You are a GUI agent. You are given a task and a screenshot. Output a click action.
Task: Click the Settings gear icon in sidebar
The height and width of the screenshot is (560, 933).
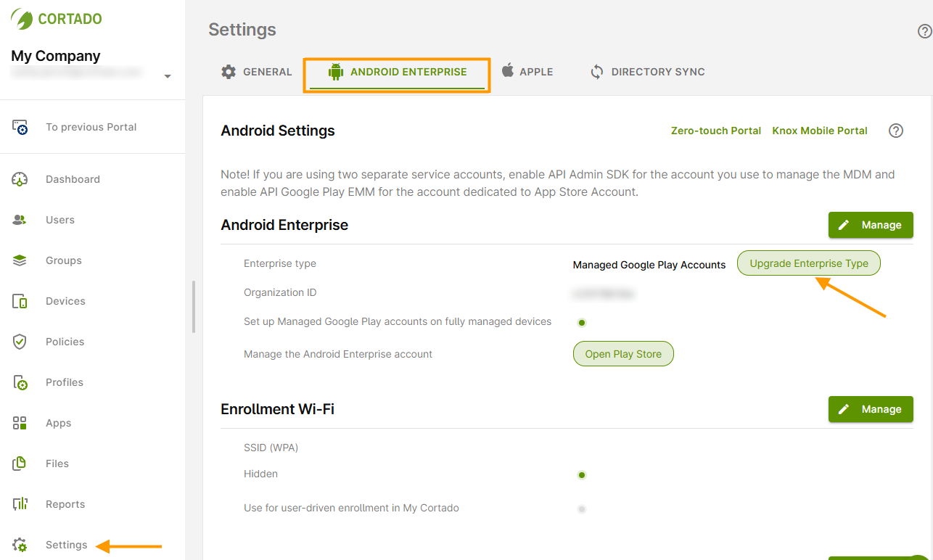(20, 545)
